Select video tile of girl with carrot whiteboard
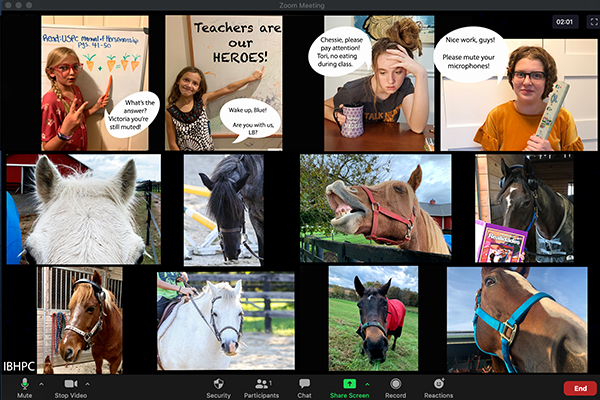600x400 pixels. pyautogui.click(x=95, y=83)
